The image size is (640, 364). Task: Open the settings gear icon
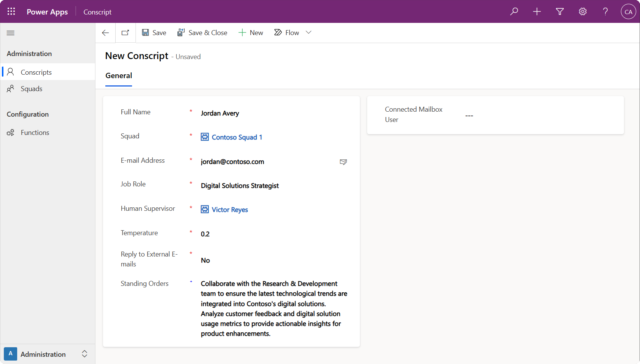583,11
